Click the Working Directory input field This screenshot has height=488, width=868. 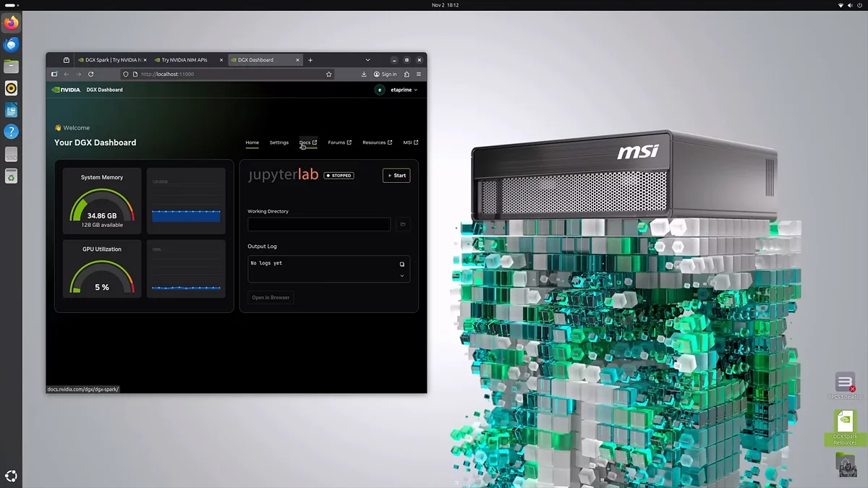(x=319, y=225)
